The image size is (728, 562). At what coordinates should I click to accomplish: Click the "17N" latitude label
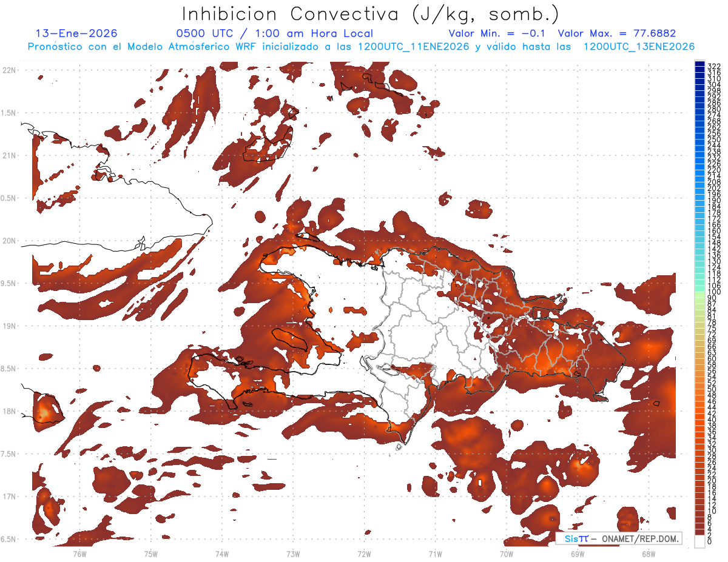tap(10, 497)
